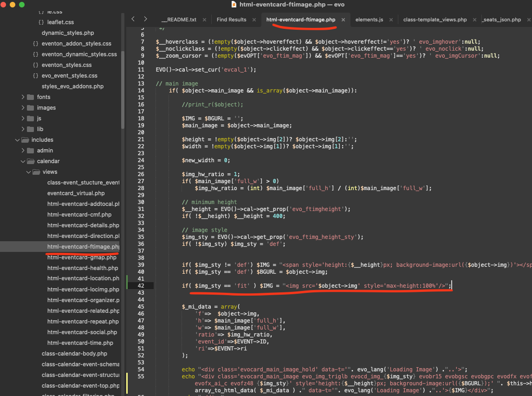
Task: Close the __README.txt tab
Action: [204, 20]
